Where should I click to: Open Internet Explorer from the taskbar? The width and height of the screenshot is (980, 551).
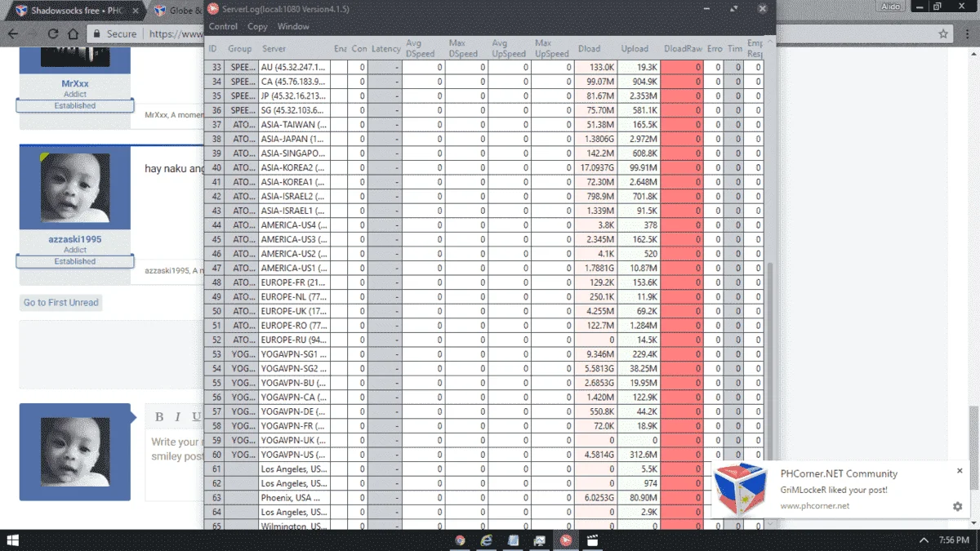coord(486,540)
